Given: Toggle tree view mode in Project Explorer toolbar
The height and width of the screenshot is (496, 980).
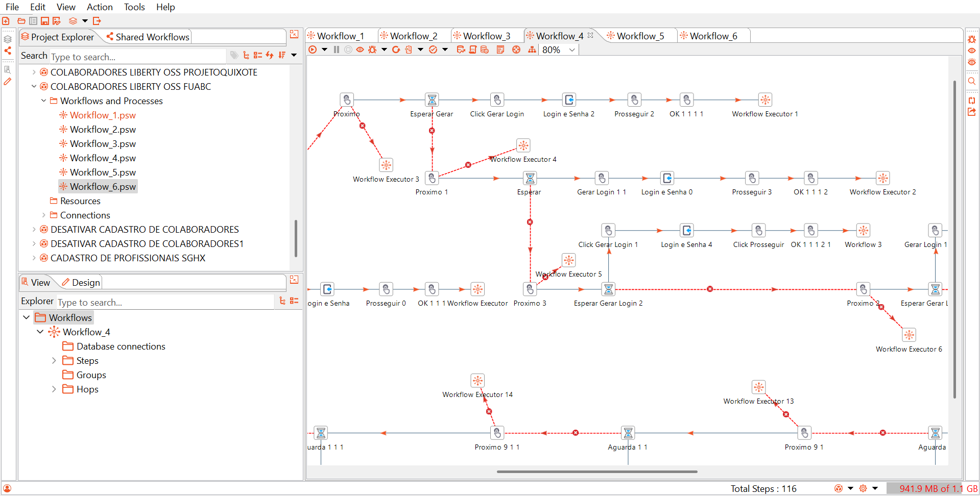Looking at the screenshot, I should click(x=246, y=55).
